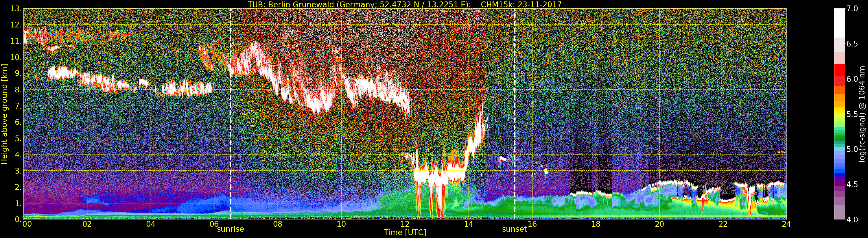Select the height-axis tick label '13.'
Image resolution: width=868 pixels, height=238 pixels.
click(x=16, y=9)
